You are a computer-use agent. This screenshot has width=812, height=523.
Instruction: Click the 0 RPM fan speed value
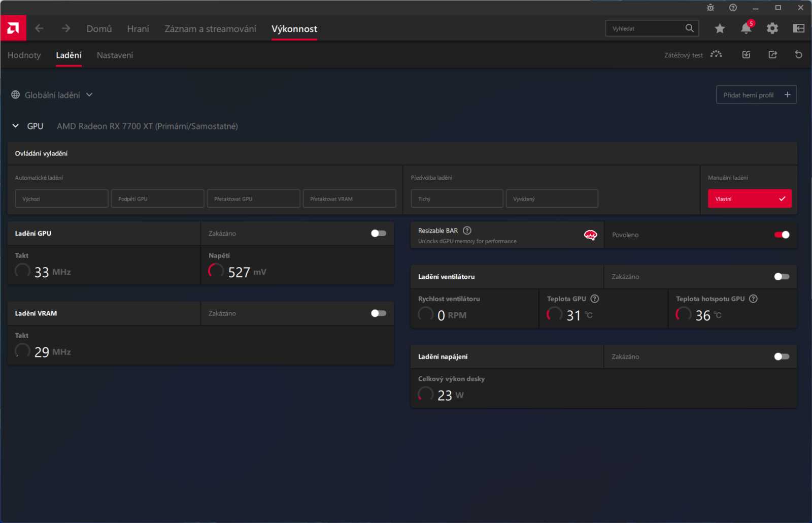tap(452, 315)
